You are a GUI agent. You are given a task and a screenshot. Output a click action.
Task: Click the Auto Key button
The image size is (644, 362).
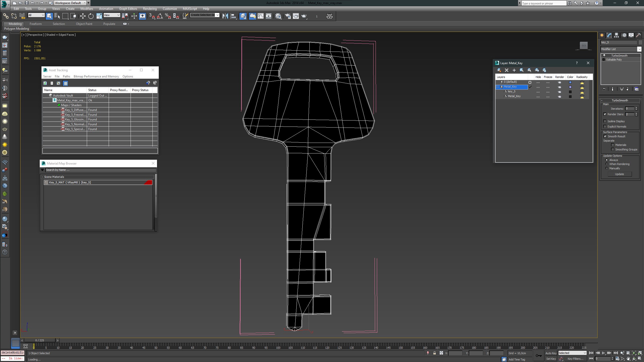click(550, 353)
